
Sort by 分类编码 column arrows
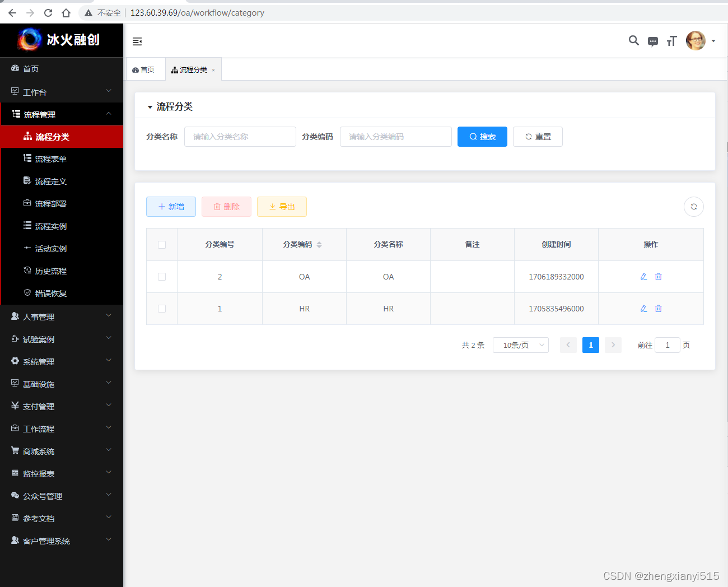319,245
